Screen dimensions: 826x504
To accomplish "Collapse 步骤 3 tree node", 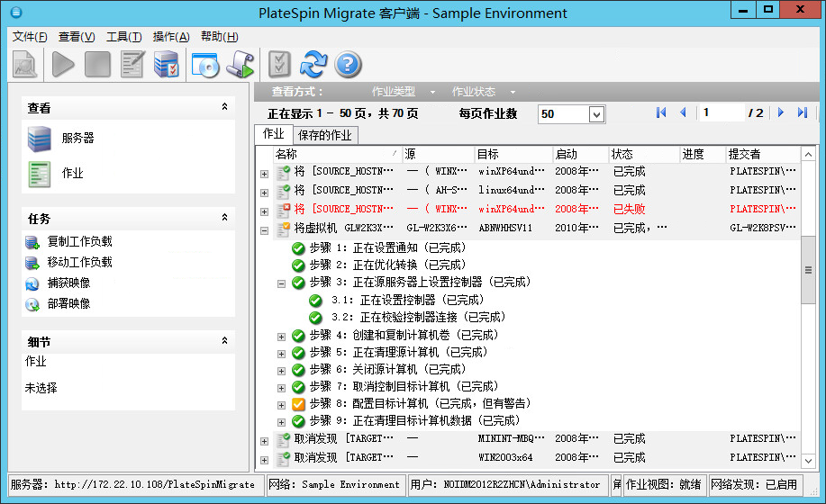I will 281,283.
